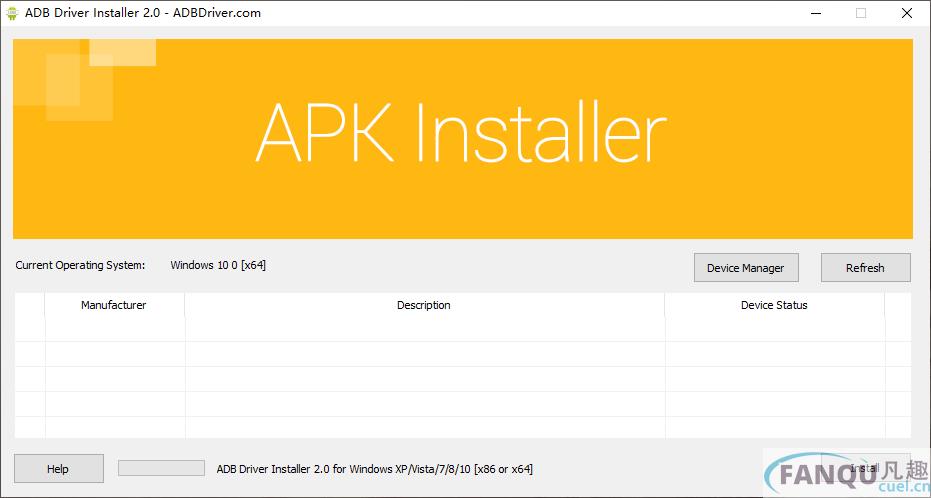The image size is (931, 498).
Task: Click the Install button
Action: [865, 468]
